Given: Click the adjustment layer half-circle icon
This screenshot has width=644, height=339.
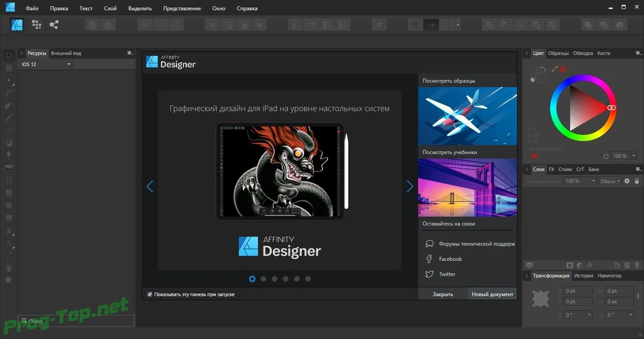Looking at the screenshot, I should pos(580,265).
